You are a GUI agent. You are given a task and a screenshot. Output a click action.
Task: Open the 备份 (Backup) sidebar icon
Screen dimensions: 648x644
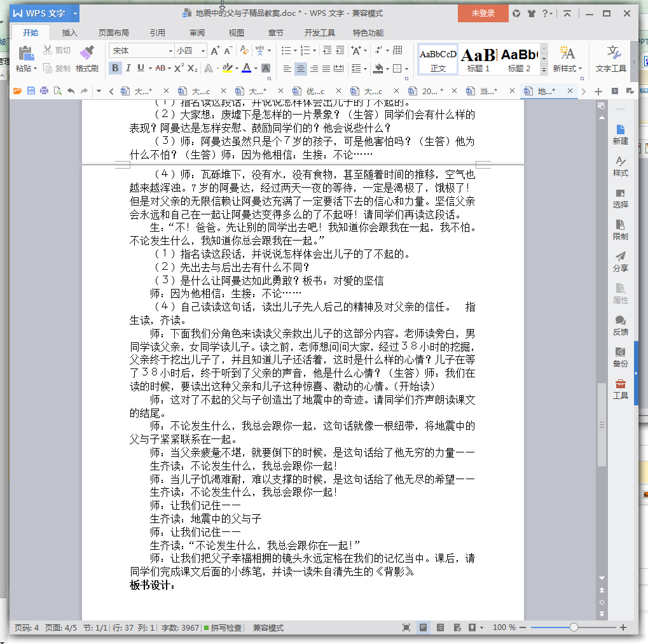[620, 358]
